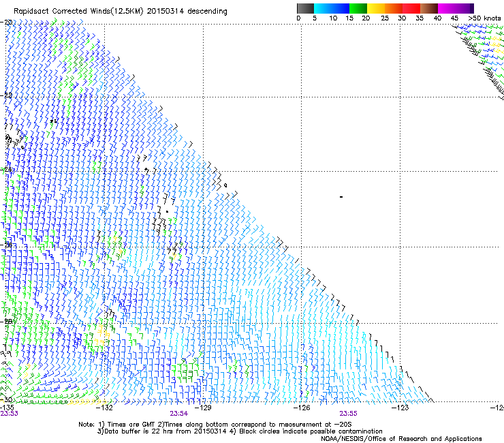Click the green 15-20 knots legend swatch
This screenshot has width=504, height=443.
coord(358,8)
